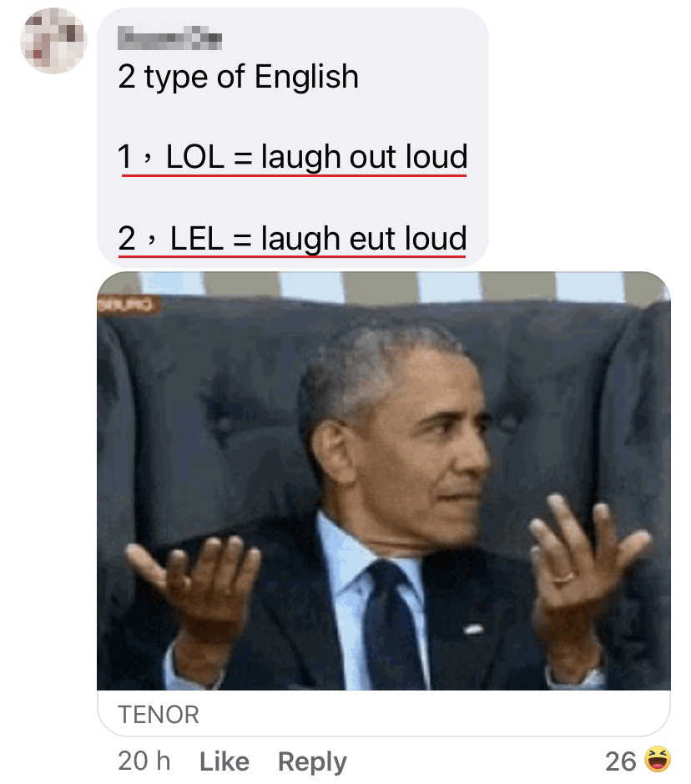Click the ring on the raised hand
The height and width of the screenshot is (784, 691).
pos(563,580)
